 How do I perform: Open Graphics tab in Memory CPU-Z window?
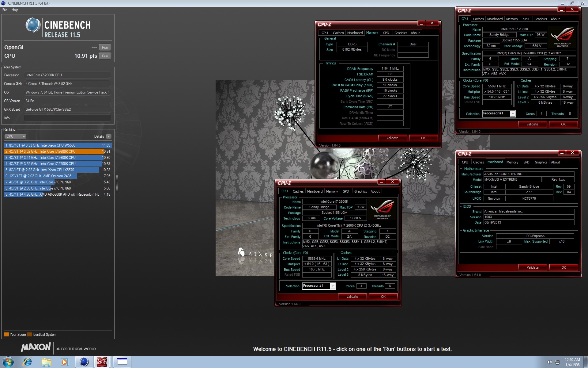point(401,33)
